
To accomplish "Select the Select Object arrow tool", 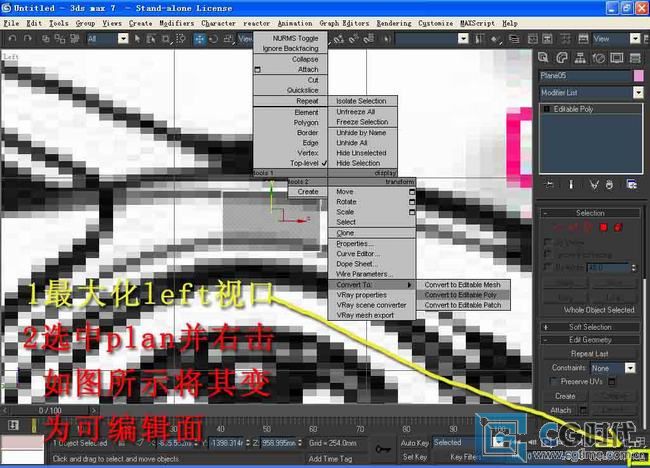I will (137, 39).
